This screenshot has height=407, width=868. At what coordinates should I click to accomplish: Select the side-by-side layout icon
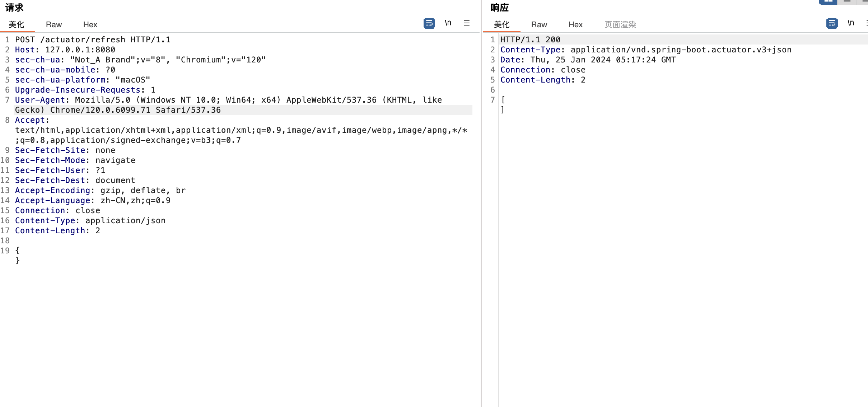828,1
